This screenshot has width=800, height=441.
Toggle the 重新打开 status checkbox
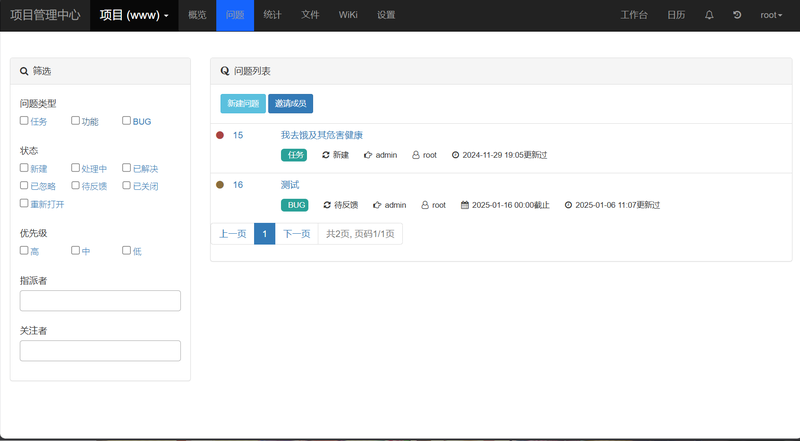point(24,203)
